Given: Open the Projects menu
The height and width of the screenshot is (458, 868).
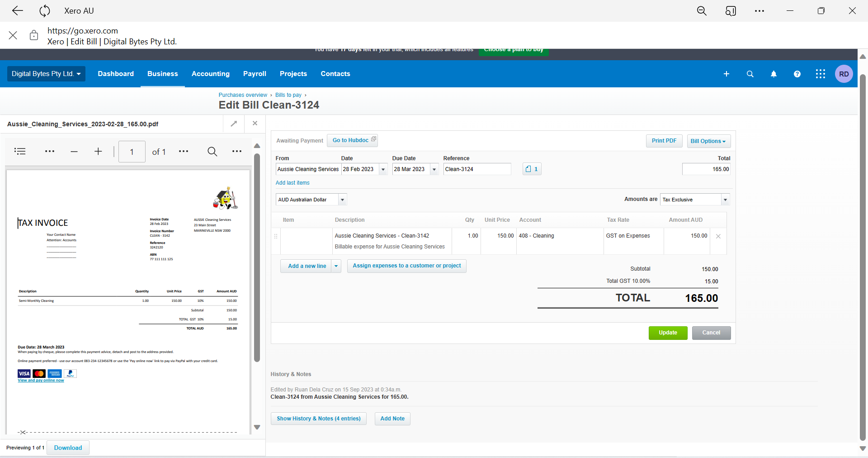Looking at the screenshot, I should [293, 74].
